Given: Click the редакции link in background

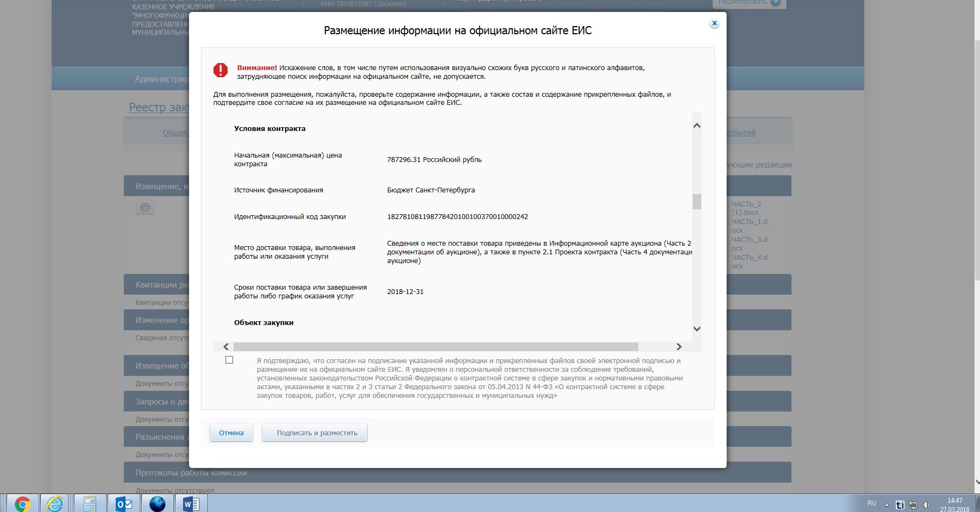Looking at the screenshot, I should coord(759,165).
